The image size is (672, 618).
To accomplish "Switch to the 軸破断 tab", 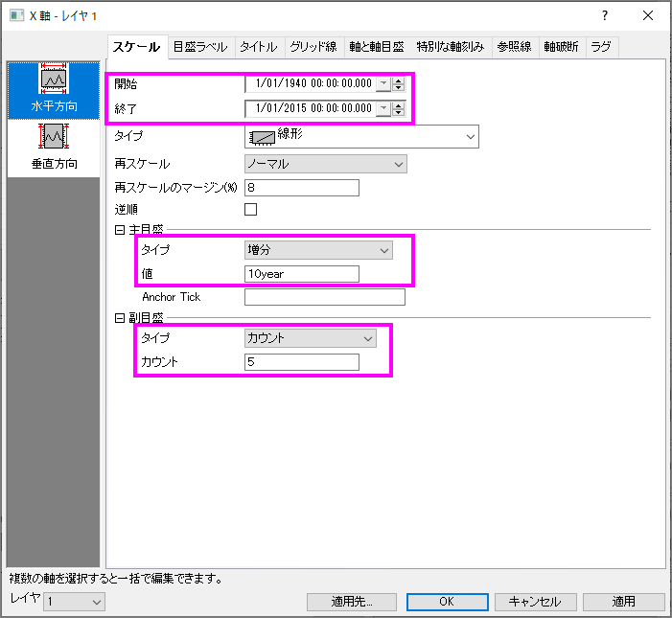I will coord(561,47).
